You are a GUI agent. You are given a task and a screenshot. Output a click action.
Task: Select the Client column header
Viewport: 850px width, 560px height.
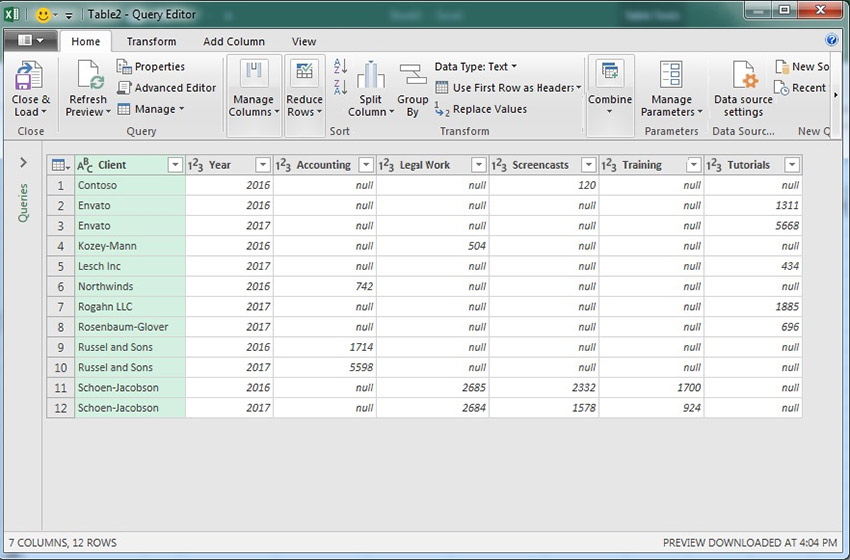click(x=130, y=165)
